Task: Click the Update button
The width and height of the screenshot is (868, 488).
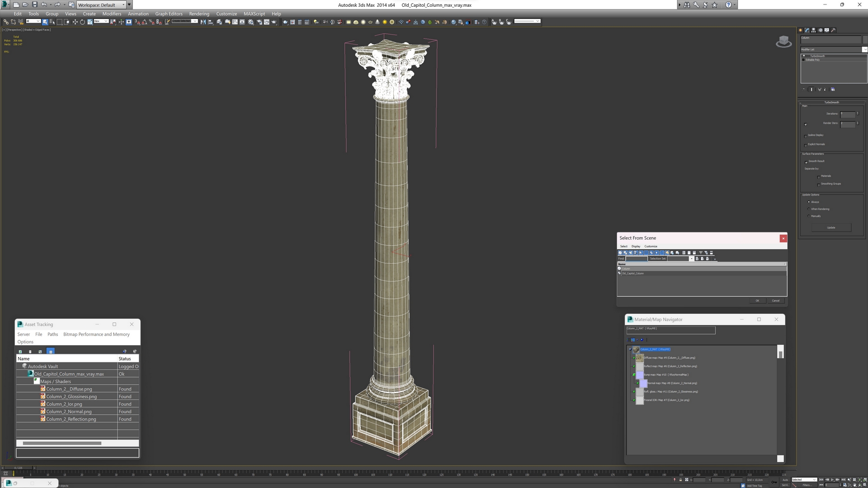Action: [x=831, y=228]
